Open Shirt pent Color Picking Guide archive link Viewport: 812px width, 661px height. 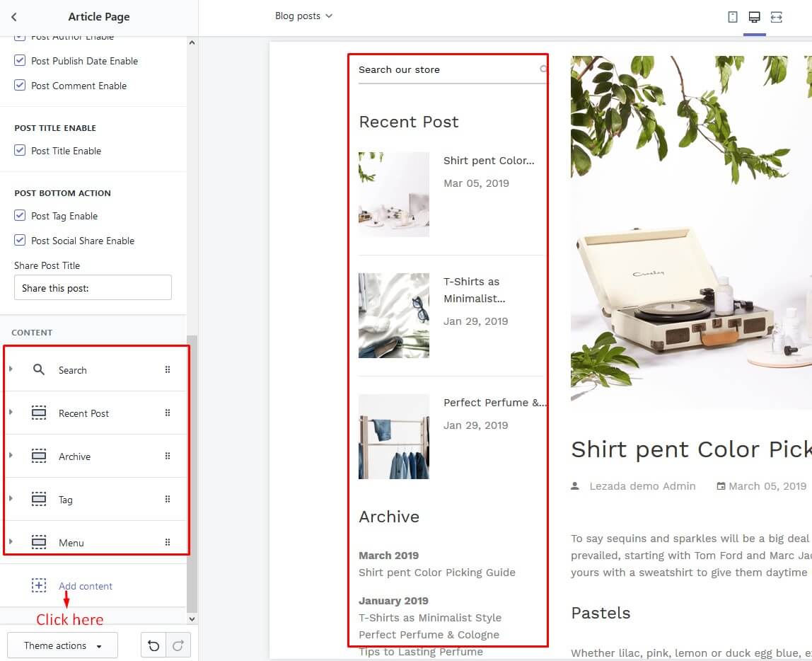click(437, 573)
